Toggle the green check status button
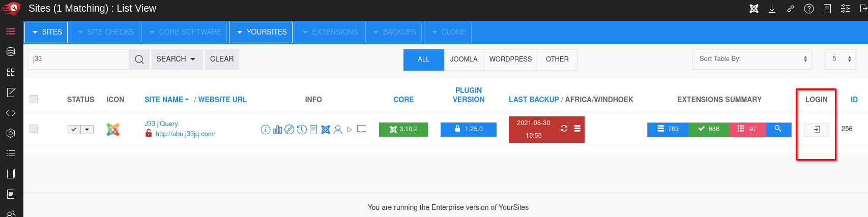This screenshot has width=868, height=217. pyautogui.click(x=74, y=130)
